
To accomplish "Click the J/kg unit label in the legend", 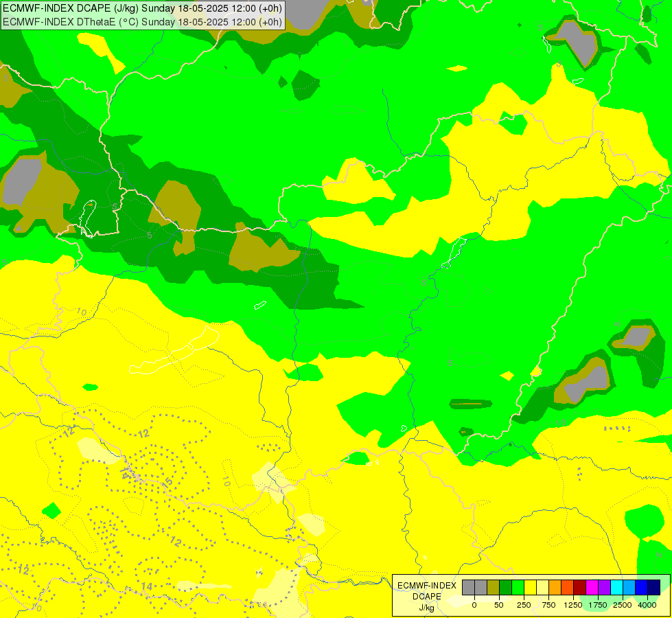I will [x=427, y=608].
